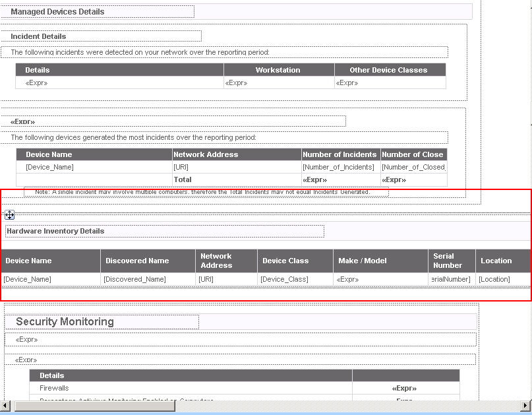Click the horizontal scrollbar left arrow

(5, 406)
